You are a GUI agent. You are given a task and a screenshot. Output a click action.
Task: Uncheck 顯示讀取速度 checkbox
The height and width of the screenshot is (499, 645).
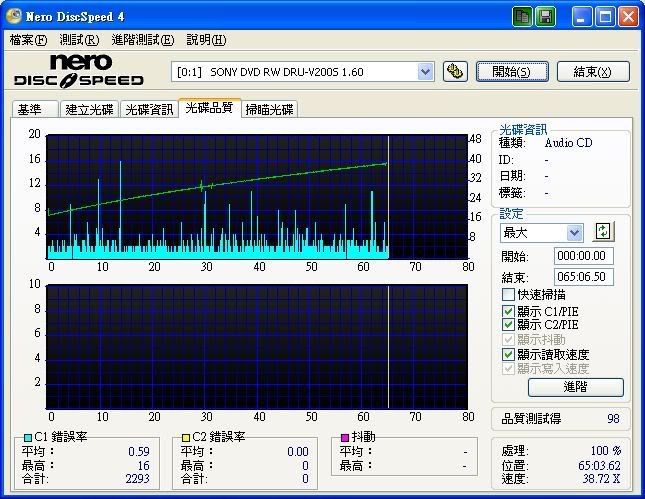pyautogui.click(x=508, y=354)
